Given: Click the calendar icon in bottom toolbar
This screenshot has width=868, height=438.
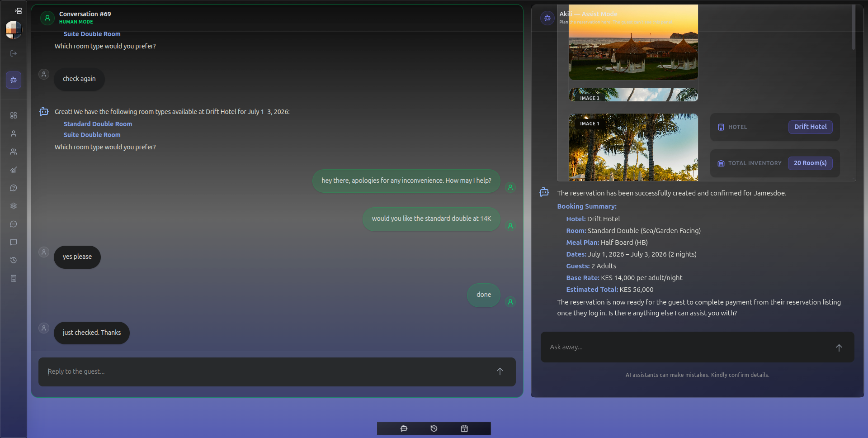Looking at the screenshot, I should coord(464,428).
